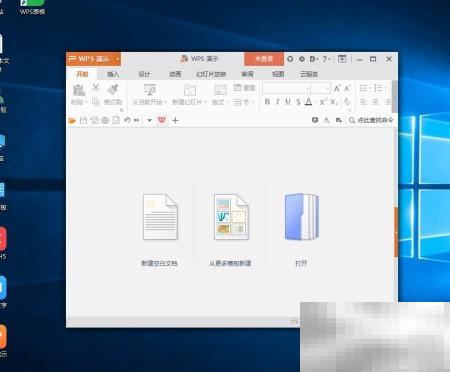
Task: Click the command search box
Action: click(x=371, y=120)
